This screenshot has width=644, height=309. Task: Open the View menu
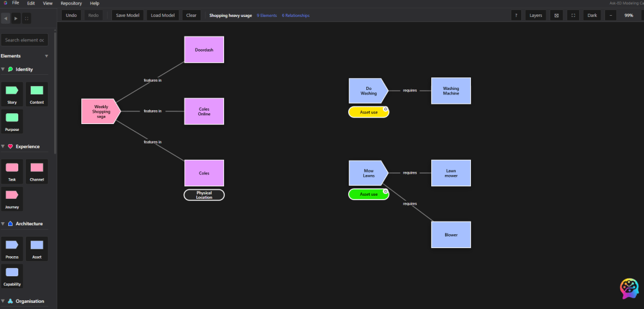(x=48, y=3)
